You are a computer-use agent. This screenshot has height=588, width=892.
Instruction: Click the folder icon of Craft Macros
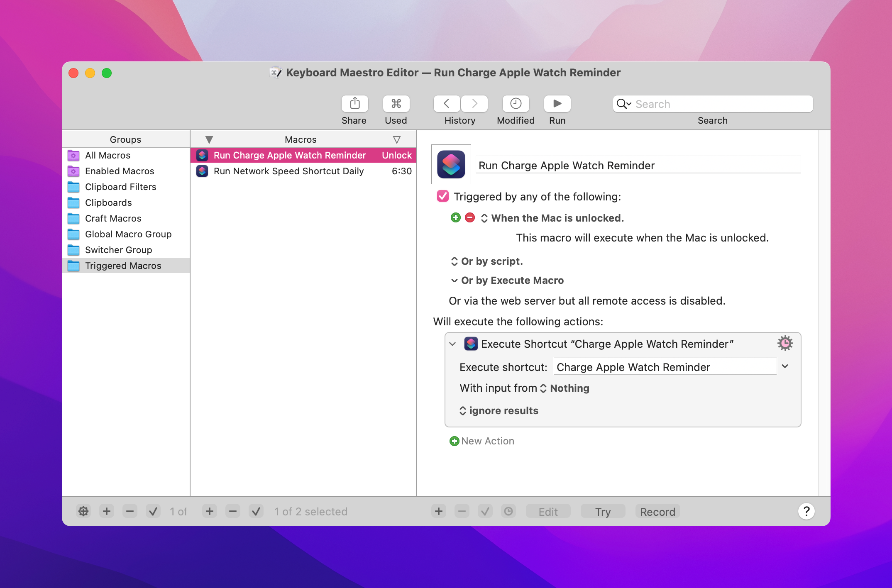[x=73, y=218]
